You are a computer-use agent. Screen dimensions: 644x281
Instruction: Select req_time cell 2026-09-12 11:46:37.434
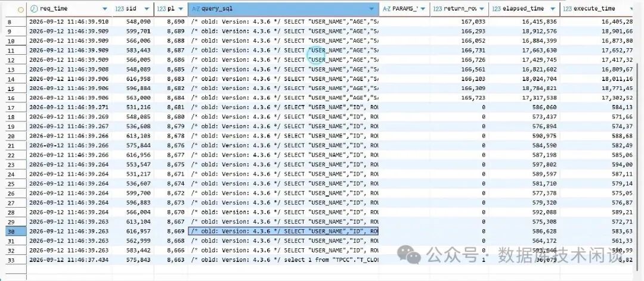(x=69, y=260)
